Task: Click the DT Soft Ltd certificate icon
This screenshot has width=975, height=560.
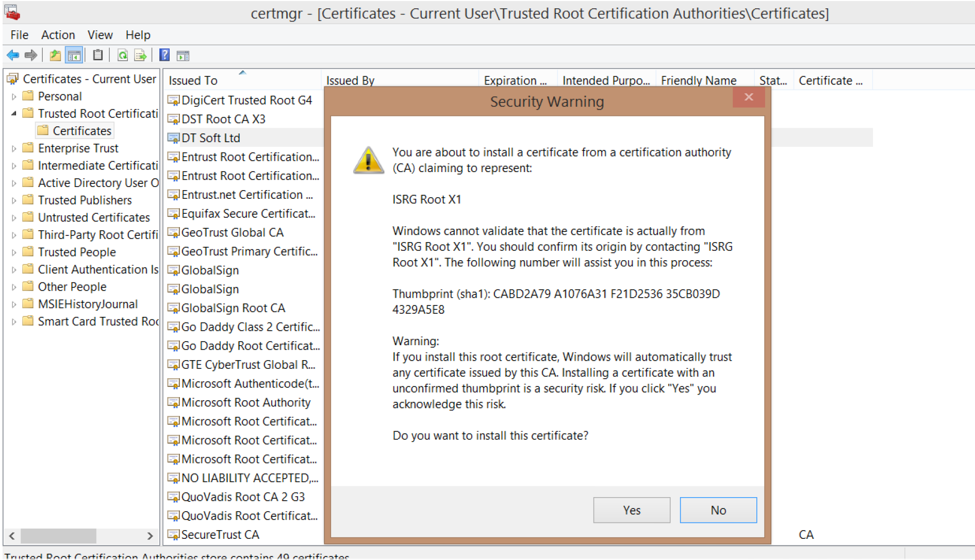Action: [173, 138]
